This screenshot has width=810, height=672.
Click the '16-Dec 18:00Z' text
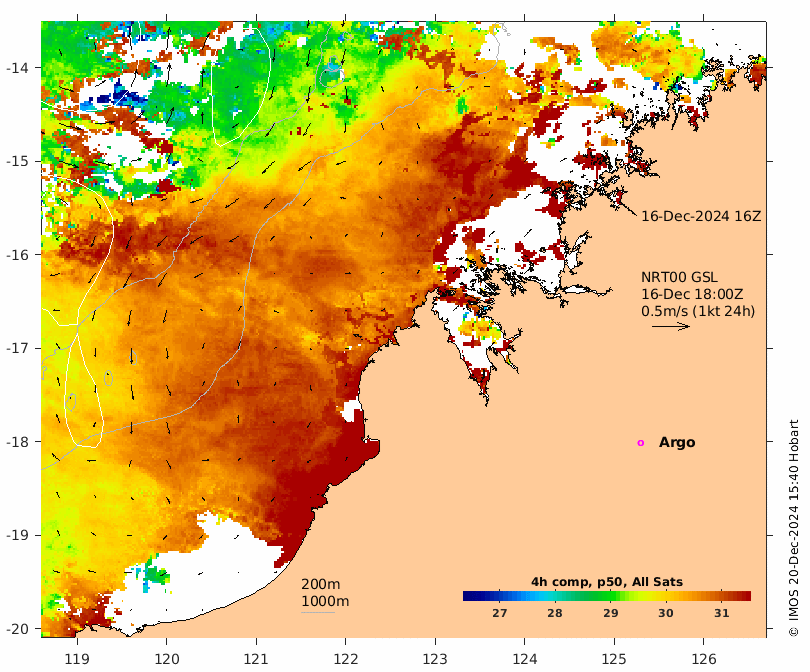(x=692, y=294)
